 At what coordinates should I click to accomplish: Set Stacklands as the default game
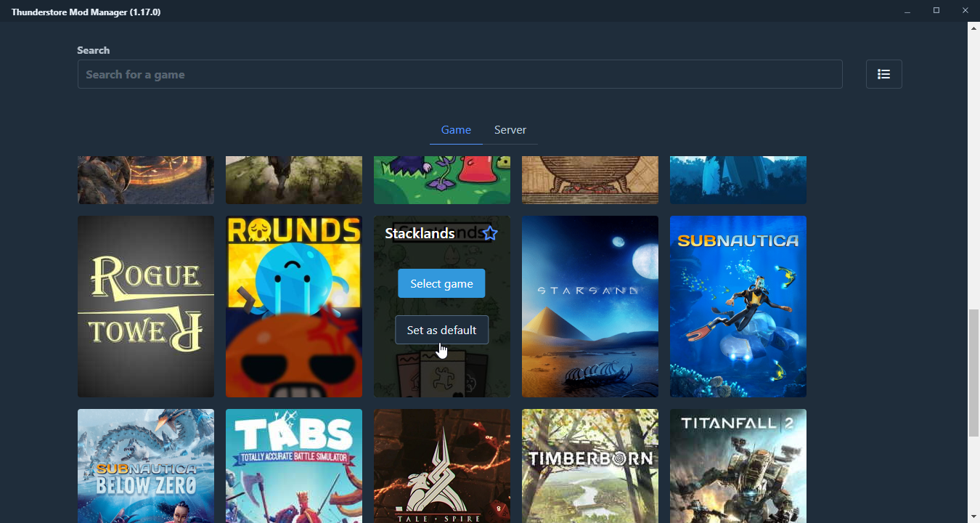[441, 330]
